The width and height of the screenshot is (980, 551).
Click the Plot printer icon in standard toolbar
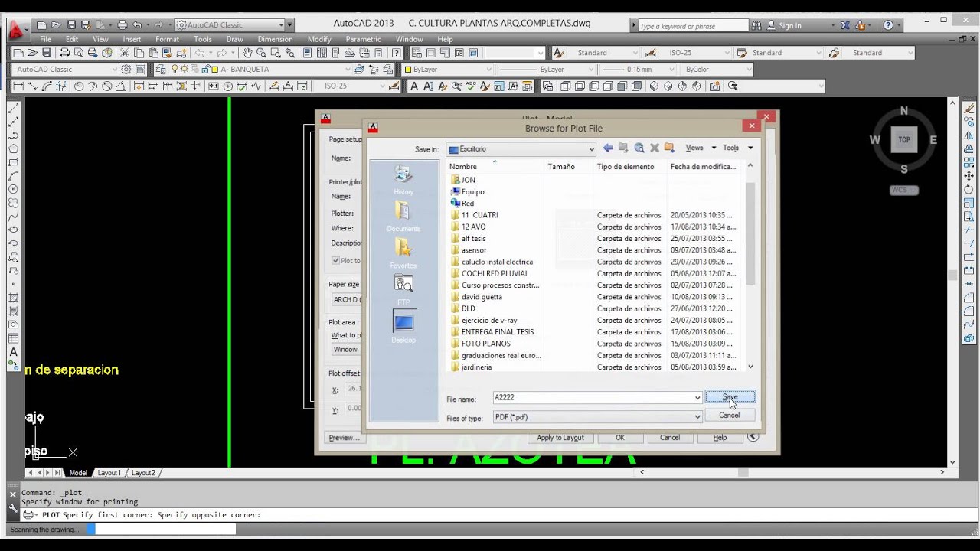[64, 53]
